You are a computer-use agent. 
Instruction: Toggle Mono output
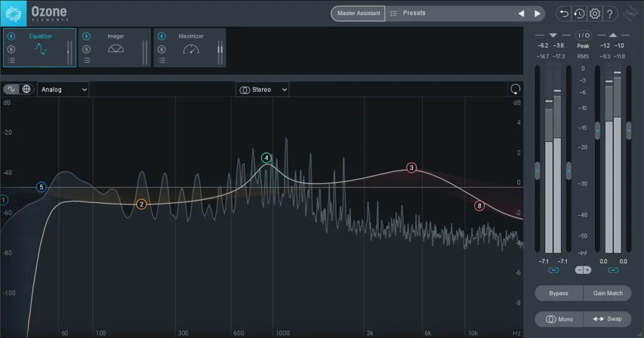pos(558,319)
